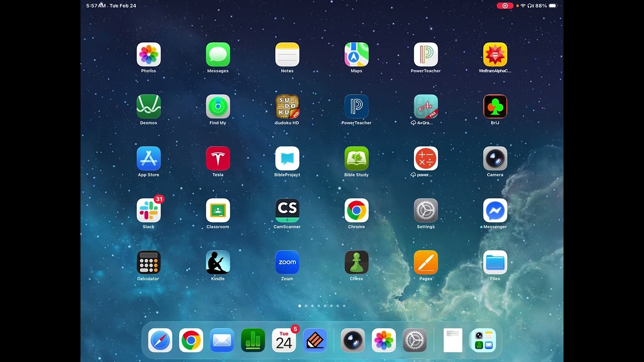Viewport: 644px width, 362px height.
Task: Tap the 5:57 AM clock in status bar
Action: (96, 6)
